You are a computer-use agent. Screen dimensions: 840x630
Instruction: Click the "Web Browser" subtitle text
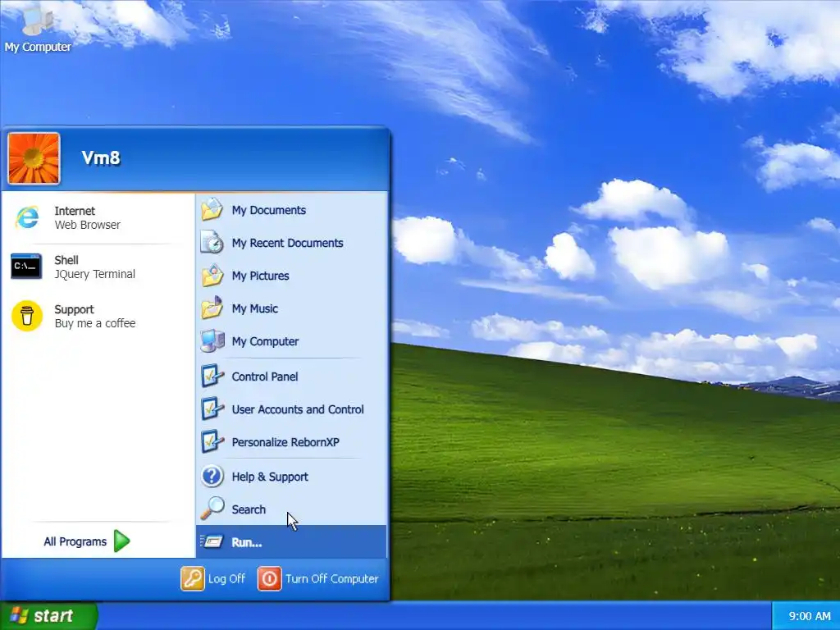87,225
